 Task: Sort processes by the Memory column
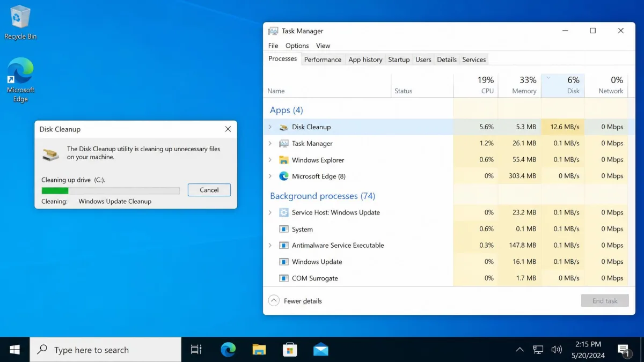(519, 85)
